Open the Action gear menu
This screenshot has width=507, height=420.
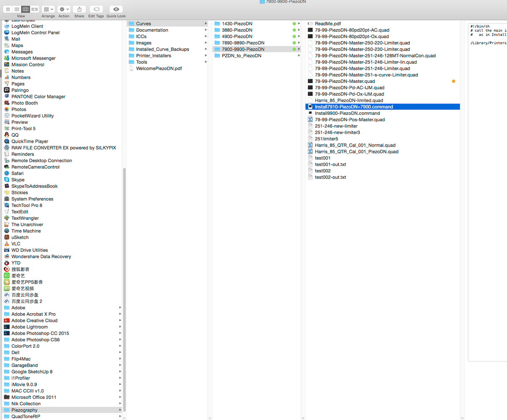tap(64, 9)
